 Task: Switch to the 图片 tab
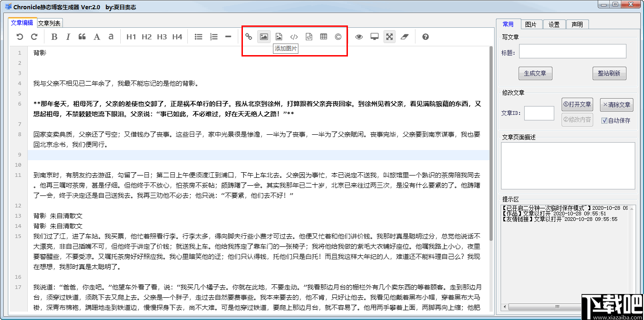(x=531, y=25)
